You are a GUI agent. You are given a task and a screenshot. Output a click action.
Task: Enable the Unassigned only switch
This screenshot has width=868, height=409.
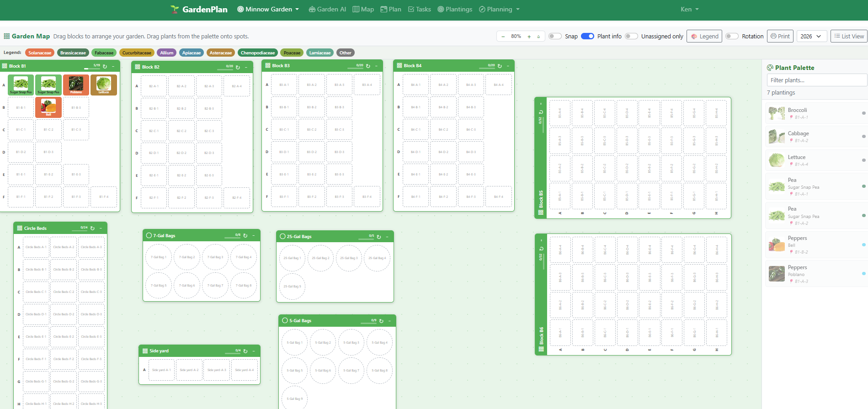631,36
